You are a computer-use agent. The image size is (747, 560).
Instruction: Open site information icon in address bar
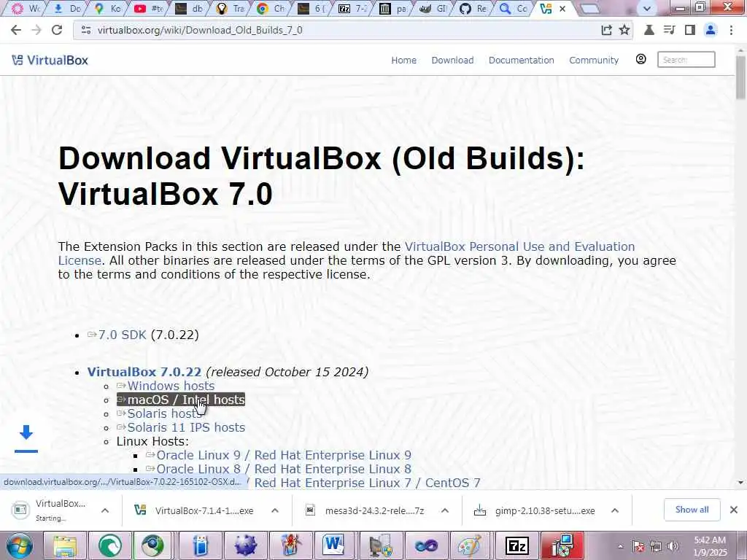click(86, 30)
